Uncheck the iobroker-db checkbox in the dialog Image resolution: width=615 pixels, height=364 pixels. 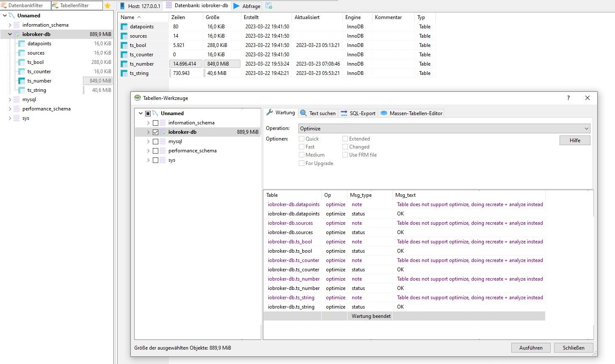point(155,132)
